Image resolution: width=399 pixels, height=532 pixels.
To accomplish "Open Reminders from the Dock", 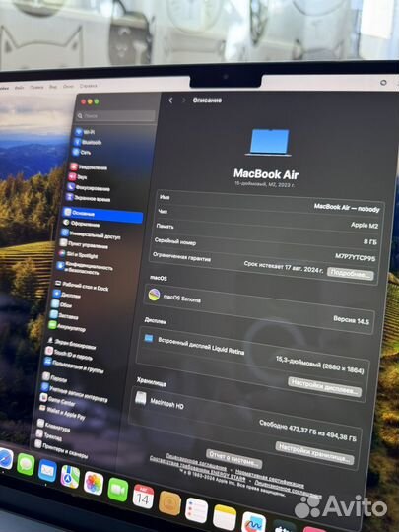I will tap(196, 510).
